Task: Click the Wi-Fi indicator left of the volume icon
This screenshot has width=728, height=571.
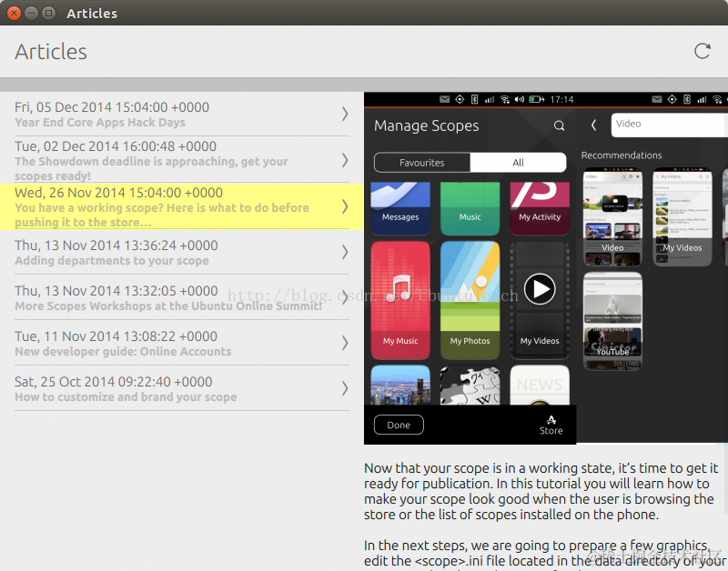Action: [505, 99]
